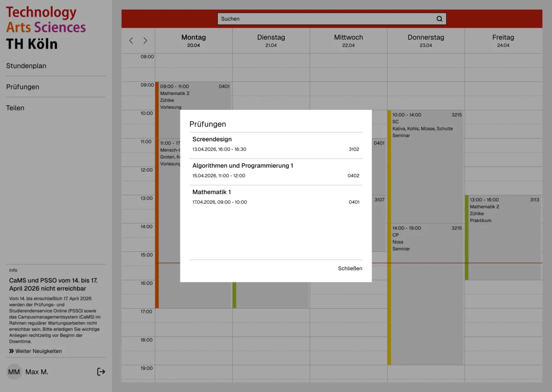The image size is (552, 392).
Task: Go to next week arrow
Action: click(145, 41)
